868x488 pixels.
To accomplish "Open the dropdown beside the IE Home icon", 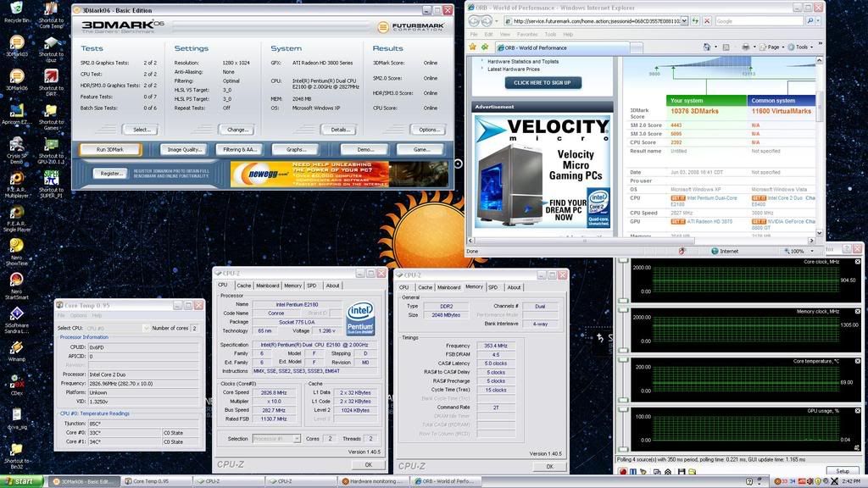I will coord(715,47).
